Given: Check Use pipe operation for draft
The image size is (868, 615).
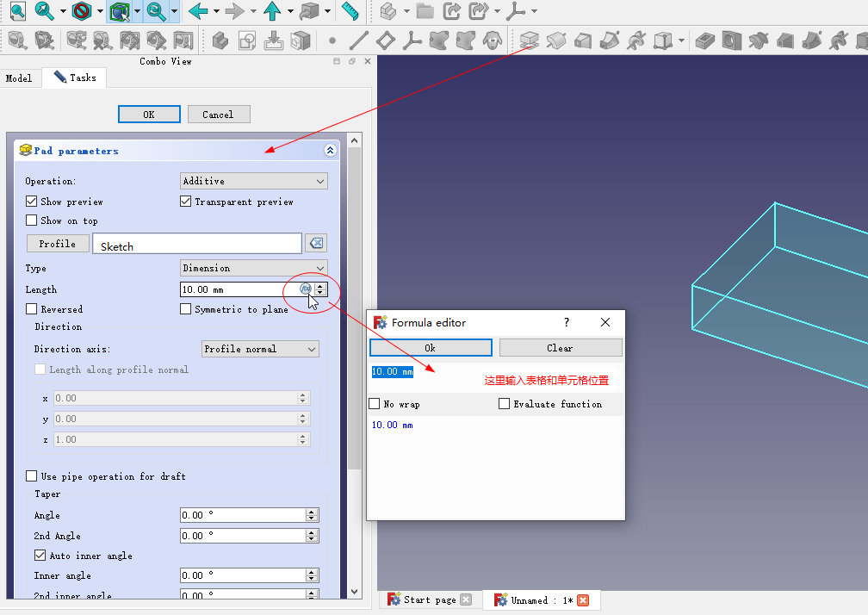Looking at the screenshot, I should click(32, 476).
